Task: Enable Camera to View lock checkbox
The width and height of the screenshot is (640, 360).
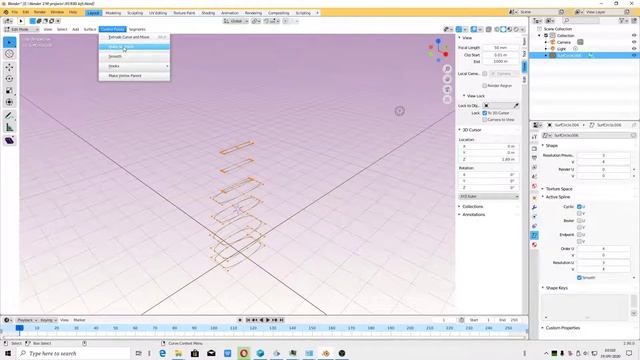Action: (x=484, y=120)
